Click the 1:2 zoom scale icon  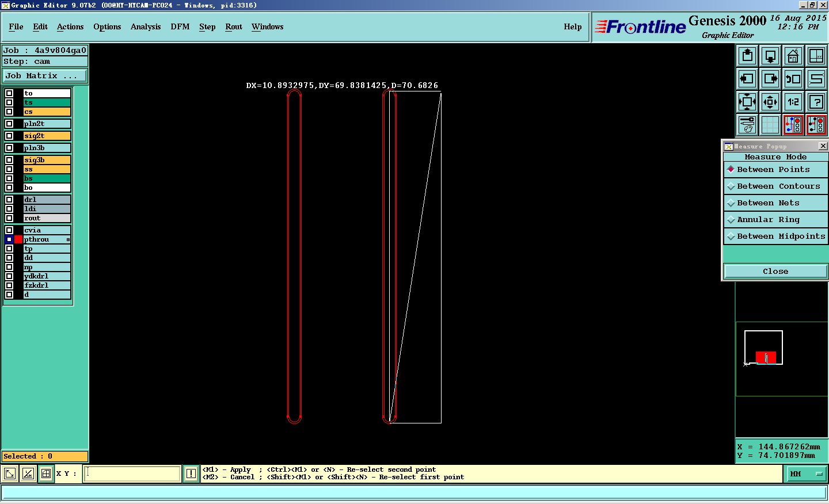pyautogui.click(x=793, y=102)
